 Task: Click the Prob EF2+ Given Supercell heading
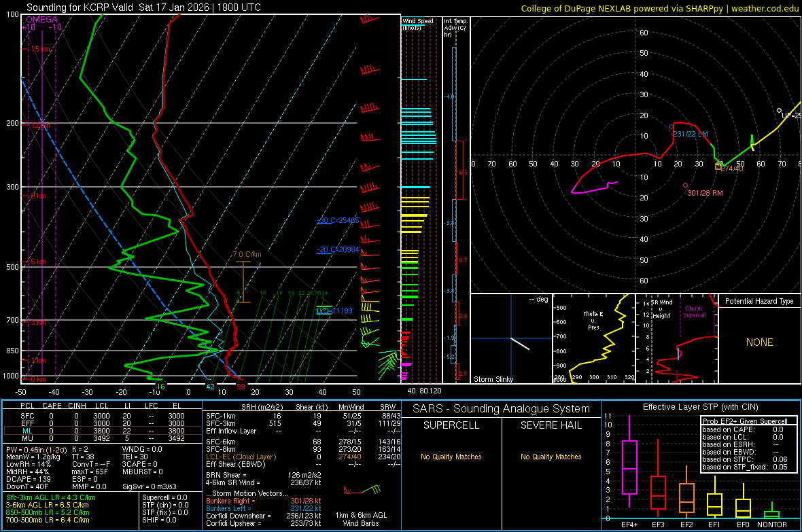(745, 421)
